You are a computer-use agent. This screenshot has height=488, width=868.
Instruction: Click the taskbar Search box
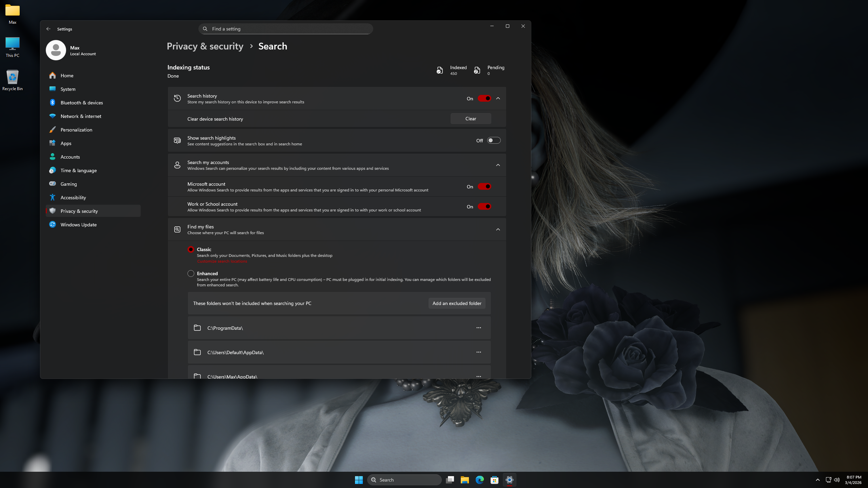(x=405, y=480)
